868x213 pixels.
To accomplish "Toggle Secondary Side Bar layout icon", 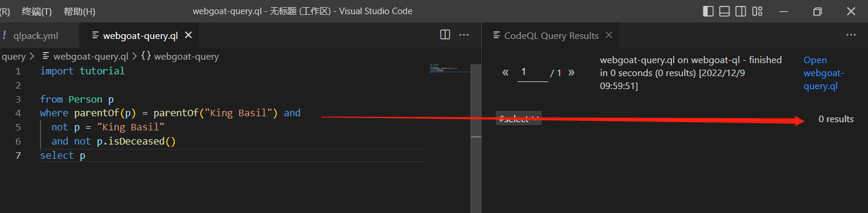I will 741,11.
